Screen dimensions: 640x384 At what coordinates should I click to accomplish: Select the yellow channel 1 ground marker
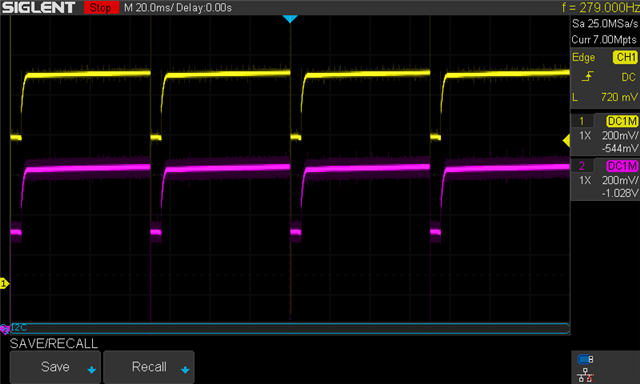pos(4,283)
